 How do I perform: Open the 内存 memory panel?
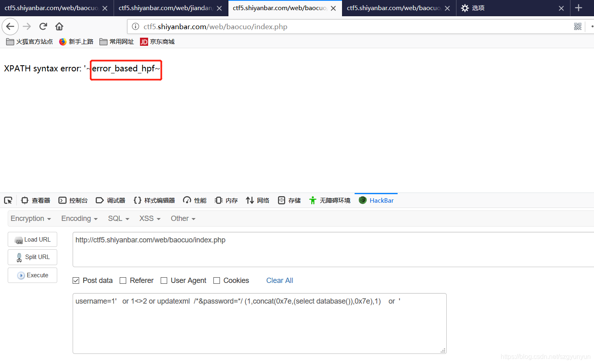(226, 200)
